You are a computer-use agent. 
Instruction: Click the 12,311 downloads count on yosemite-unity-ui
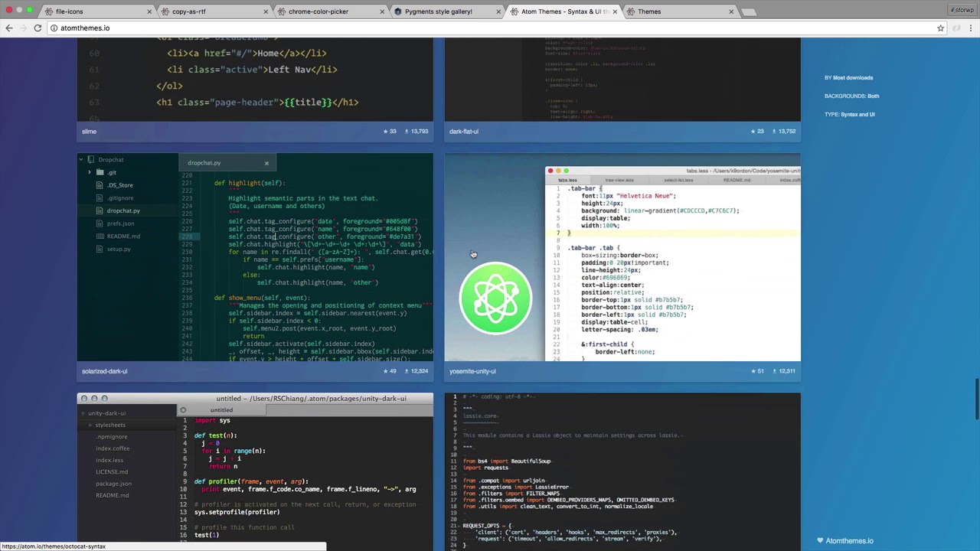click(784, 371)
